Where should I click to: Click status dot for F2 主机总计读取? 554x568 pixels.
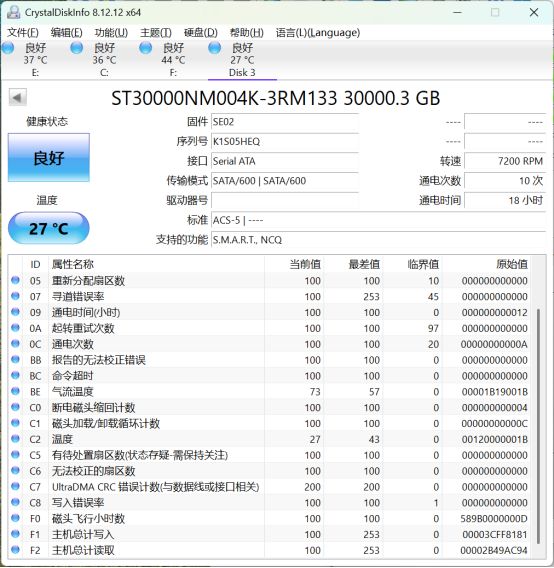pos(15,550)
